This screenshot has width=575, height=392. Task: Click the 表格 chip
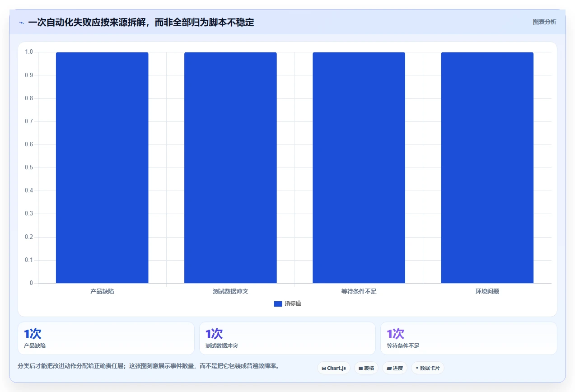(x=366, y=368)
